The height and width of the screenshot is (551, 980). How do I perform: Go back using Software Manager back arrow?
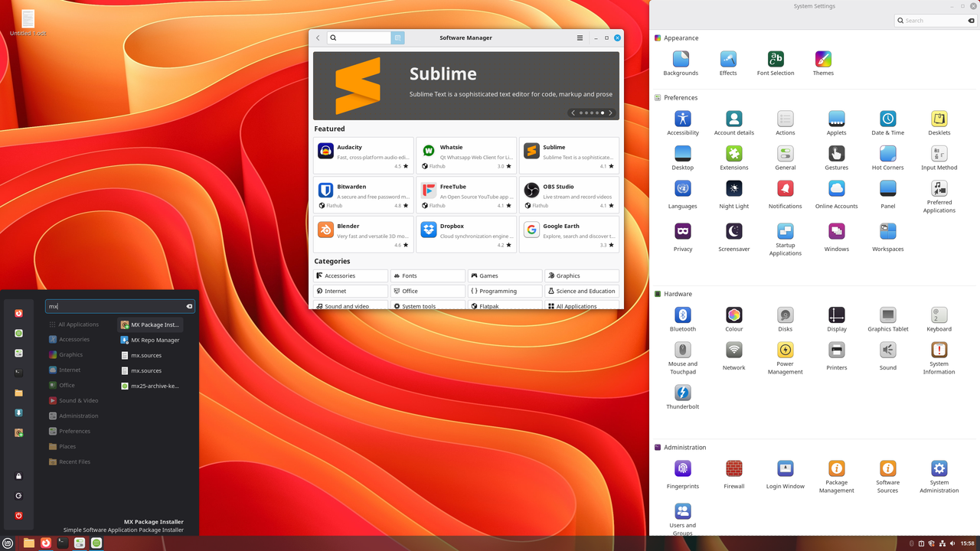318,37
